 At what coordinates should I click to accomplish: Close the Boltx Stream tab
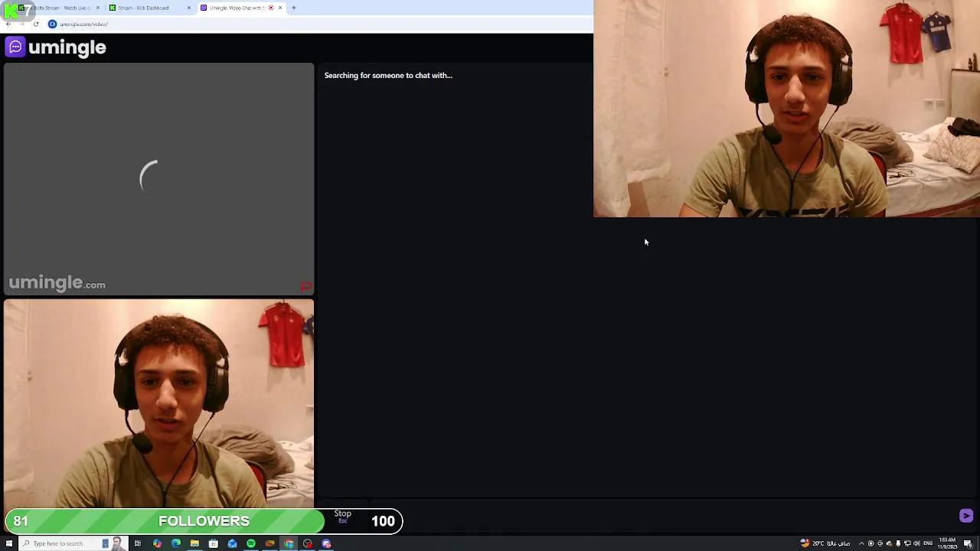tap(98, 8)
